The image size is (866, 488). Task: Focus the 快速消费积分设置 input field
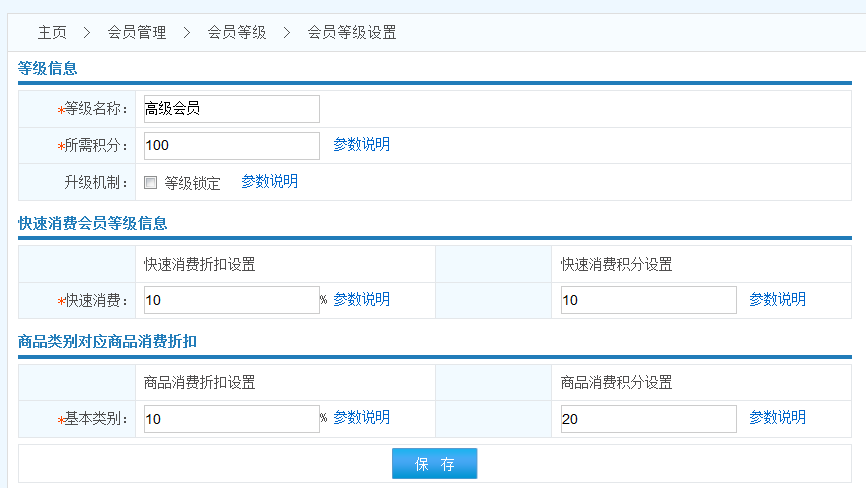(x=648, y=300)
